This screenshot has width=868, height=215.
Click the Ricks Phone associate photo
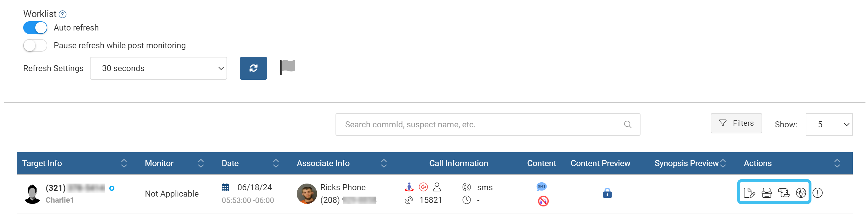(307, 194)
